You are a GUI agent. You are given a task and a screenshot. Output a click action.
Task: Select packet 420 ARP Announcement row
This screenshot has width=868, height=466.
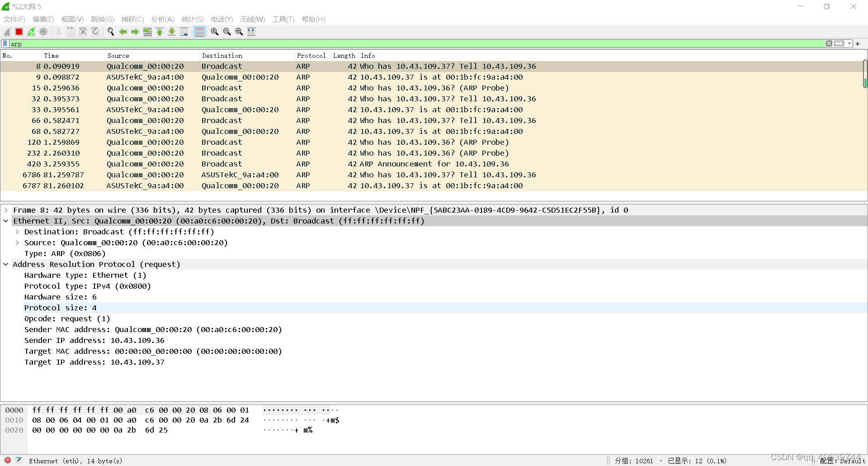(432, 164)
